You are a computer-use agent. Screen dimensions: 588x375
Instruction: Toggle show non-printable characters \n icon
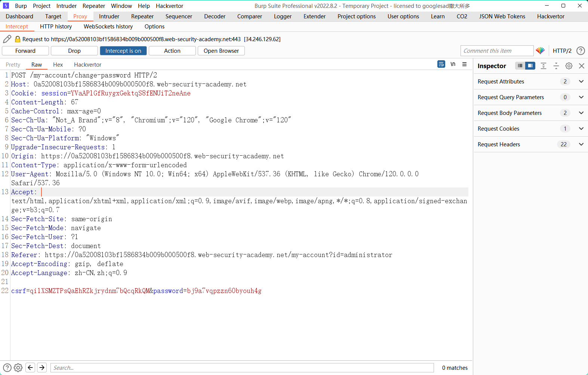click(x=453, y=64)
